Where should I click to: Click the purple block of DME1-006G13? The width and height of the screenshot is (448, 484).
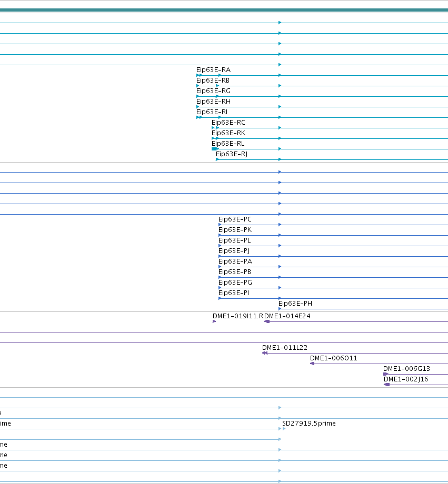(x=385, y=374)
